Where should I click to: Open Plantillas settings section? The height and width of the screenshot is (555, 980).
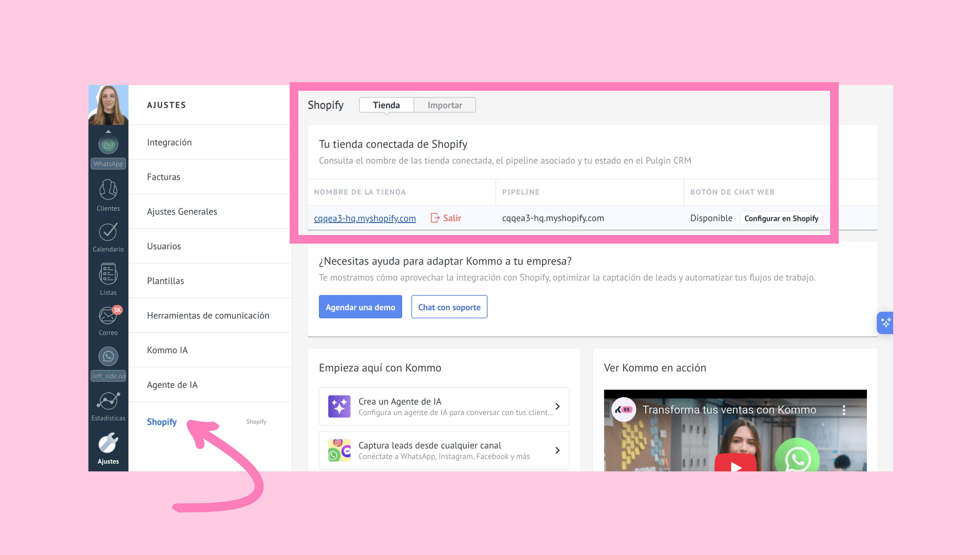click(x=210, y=281)
